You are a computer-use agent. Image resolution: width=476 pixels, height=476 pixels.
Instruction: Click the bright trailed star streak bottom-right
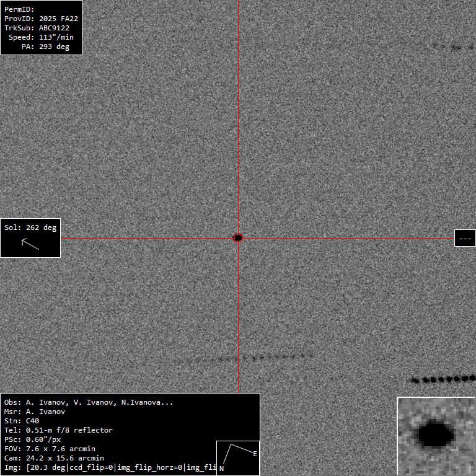click(443, 379)
